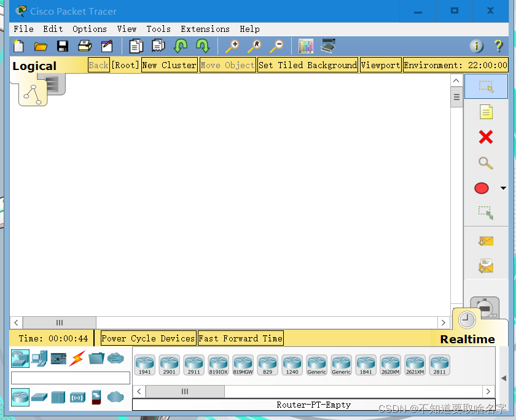The height and width of the screenshot is (420, 516).
Task: Open the network information i icon
Action: (477, 46)
